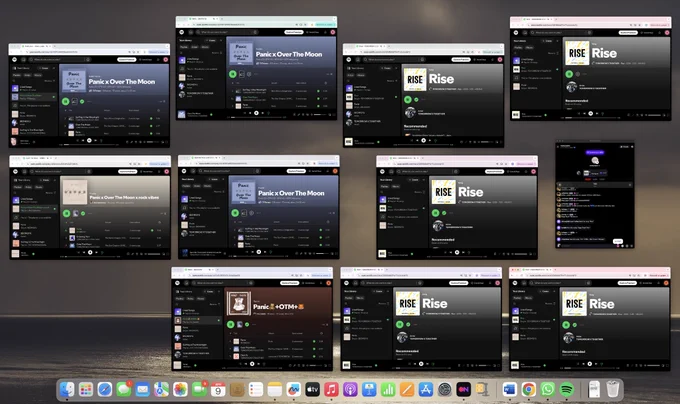The height and width of the screenshot is (404, 680).
Task: Open the App Store in dock
Action: click(x=425, y=389)
